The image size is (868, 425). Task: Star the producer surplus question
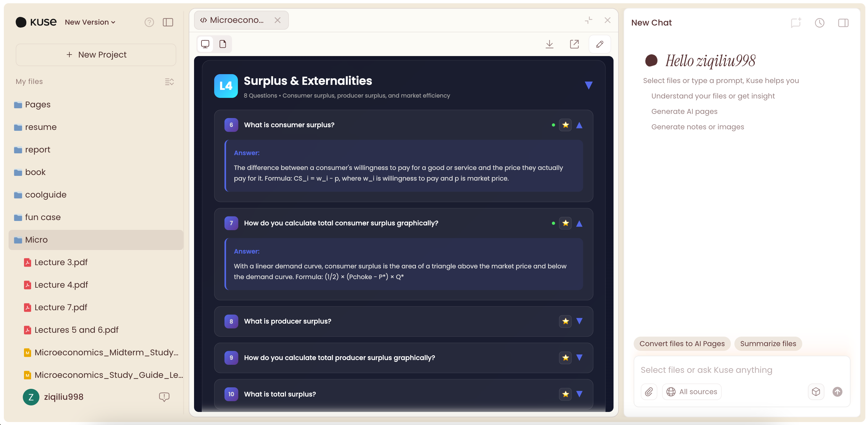click(x=566, y=321)
